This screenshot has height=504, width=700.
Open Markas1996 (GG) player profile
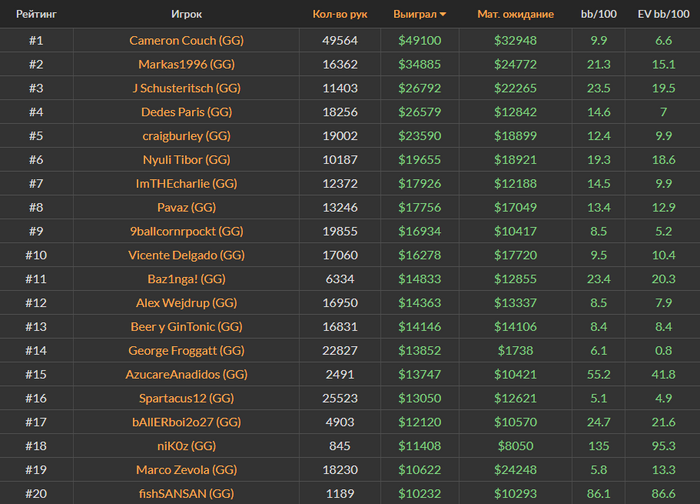pos(186,65)
